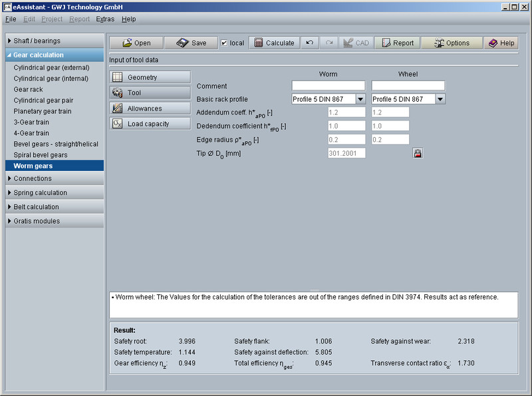The image size is (532, 396).
Task: Open a file with the Open button
Action: click(x=136, y=43)
